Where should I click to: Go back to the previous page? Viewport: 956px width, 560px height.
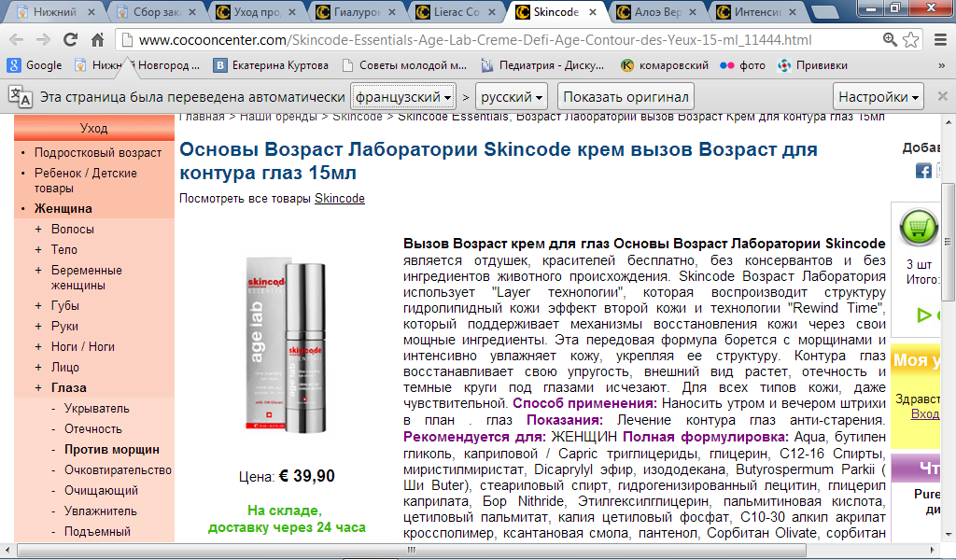[17, 40]
